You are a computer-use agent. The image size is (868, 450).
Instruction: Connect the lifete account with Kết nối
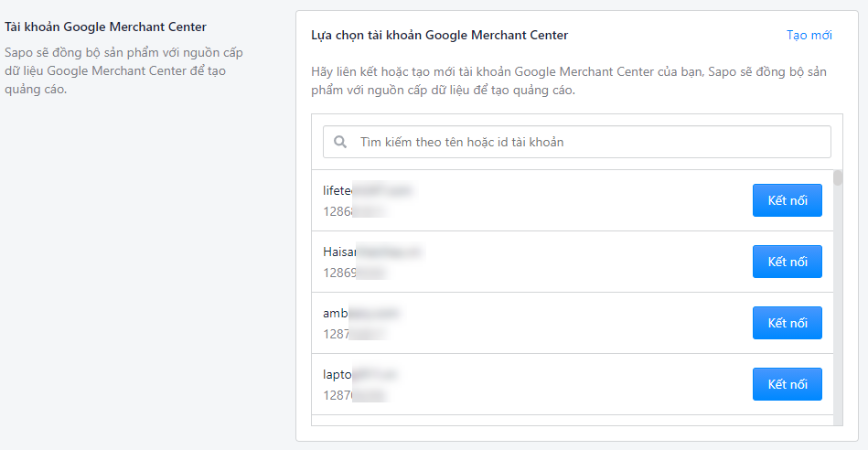coord(788,200)
